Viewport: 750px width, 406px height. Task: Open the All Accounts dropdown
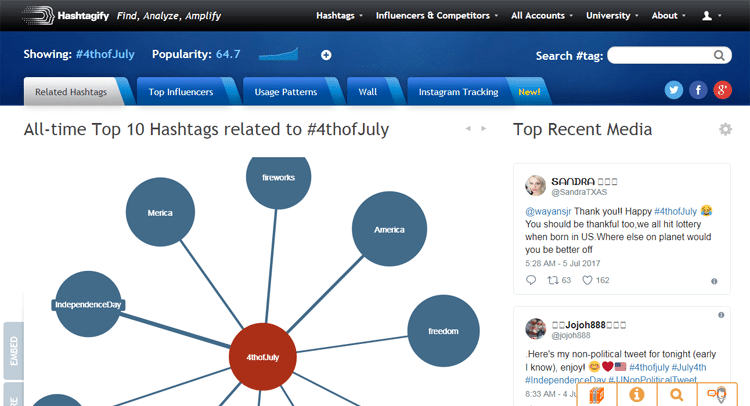[x=542, y=16]
